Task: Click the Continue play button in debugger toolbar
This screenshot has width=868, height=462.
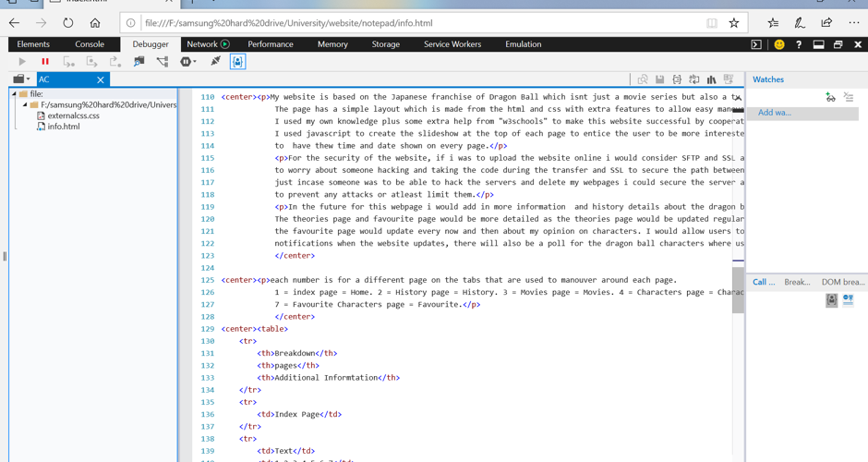Action: (x=22, y=62)
